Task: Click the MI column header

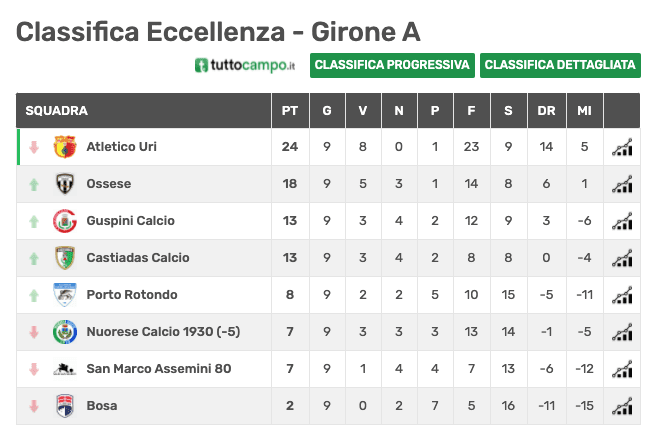Action: tap(584, 111)
